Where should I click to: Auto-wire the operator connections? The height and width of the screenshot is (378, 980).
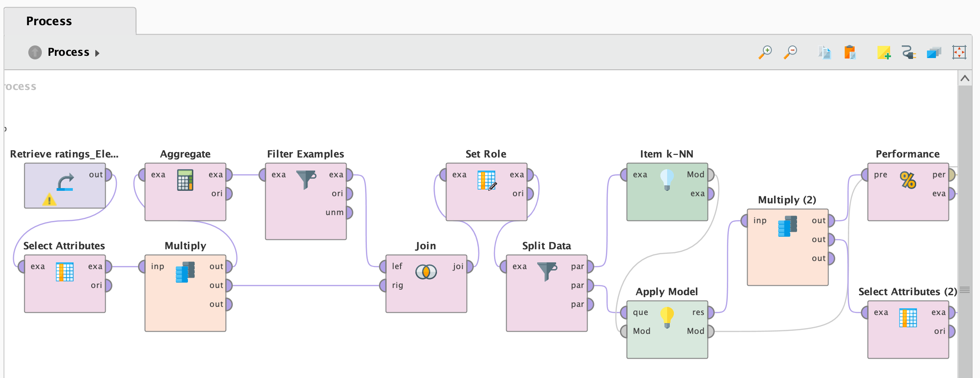[x=909, y=53]
